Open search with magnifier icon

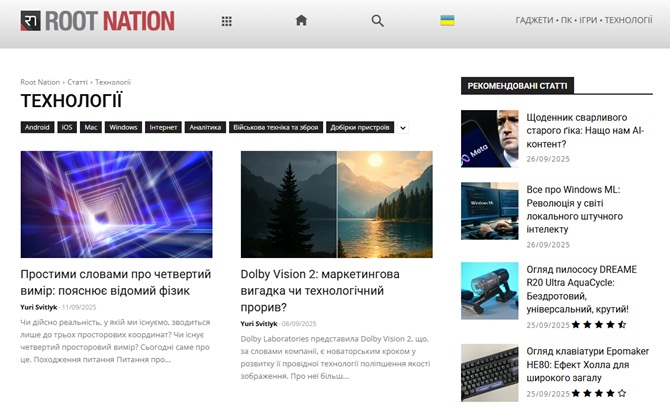pos(377,21)
